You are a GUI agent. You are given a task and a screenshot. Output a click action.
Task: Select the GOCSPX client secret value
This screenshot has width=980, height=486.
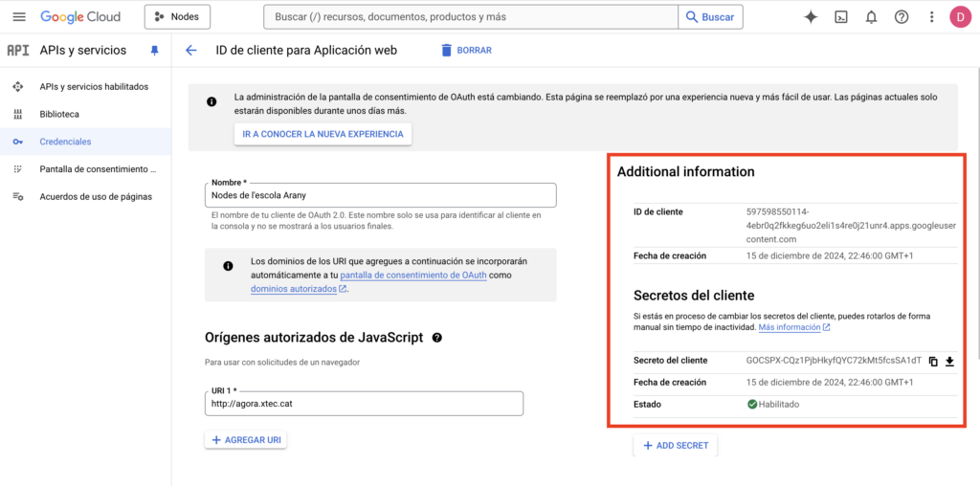click(834, 361)
